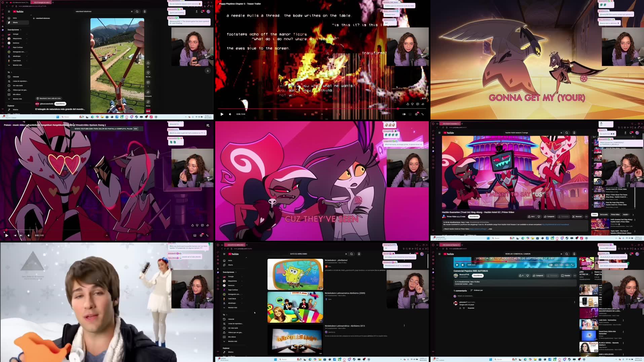644x362 pixels.
Task: Mute the Pepsico commercial video
Action: point(463,265)
